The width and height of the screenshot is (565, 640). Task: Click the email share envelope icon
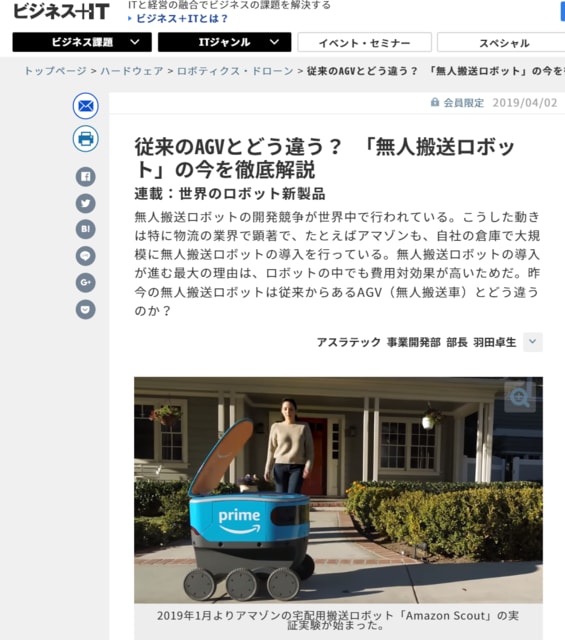click(85, 106)
